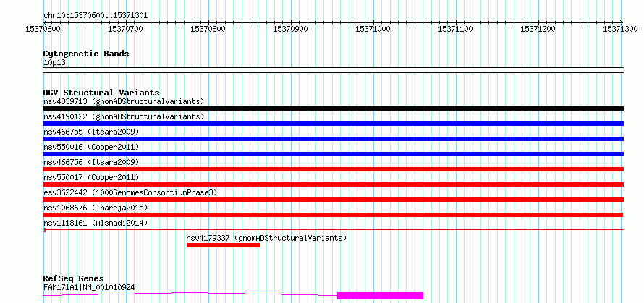Click the red nsv466756 Itsara2009 bar
Viewport: 644px width, 303px height.
click(x=333, y=169)
